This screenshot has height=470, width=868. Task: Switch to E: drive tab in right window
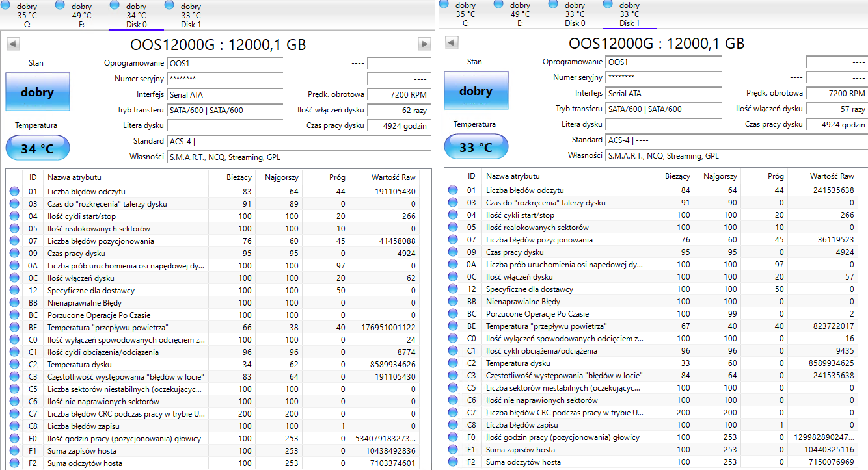(520, 14)
